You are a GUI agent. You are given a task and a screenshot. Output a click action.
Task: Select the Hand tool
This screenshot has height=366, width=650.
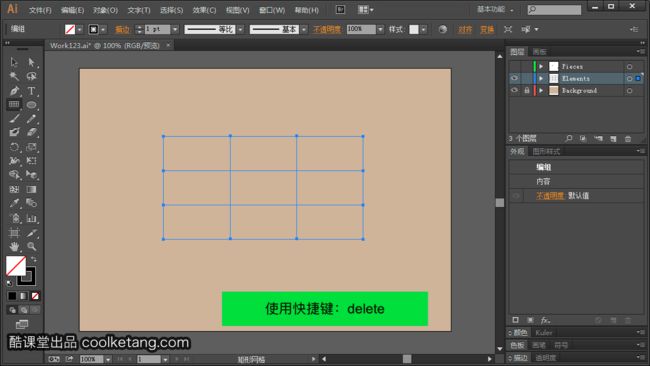pyautogui.click(x=14, y=247)
